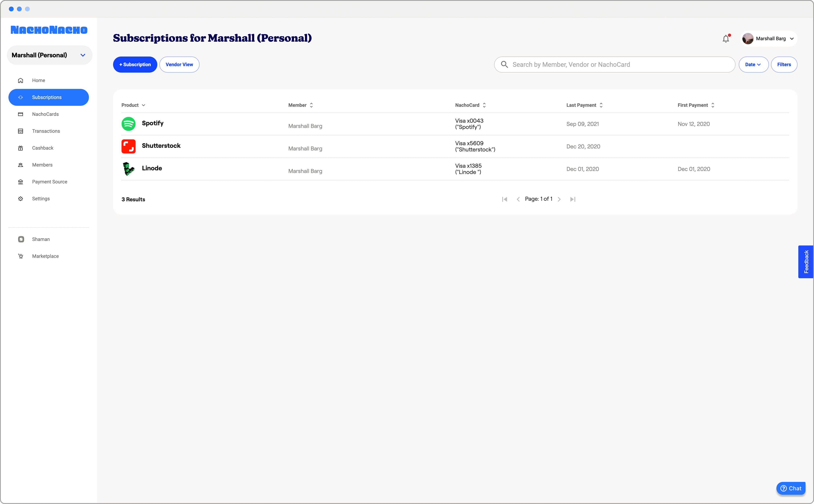The width and height of the screenshot is (814, 504).
Task: Click the Linode product logo
Action: [x=128, y=169]
